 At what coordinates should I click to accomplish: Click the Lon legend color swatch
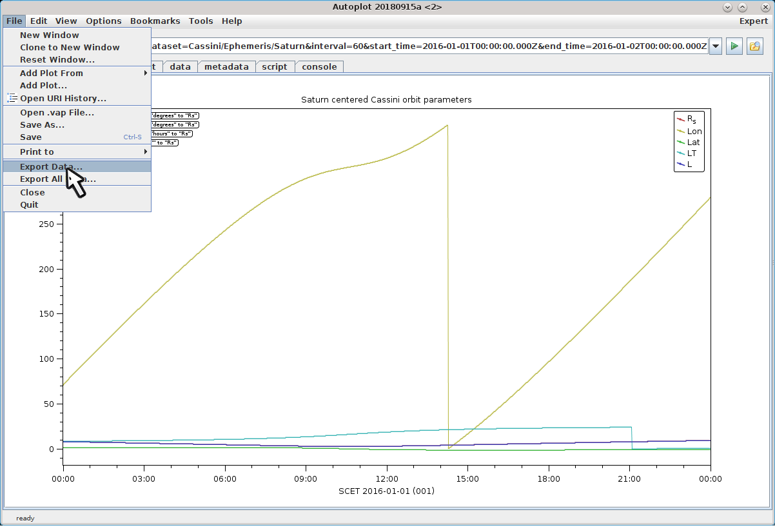[x=680, y=132]
